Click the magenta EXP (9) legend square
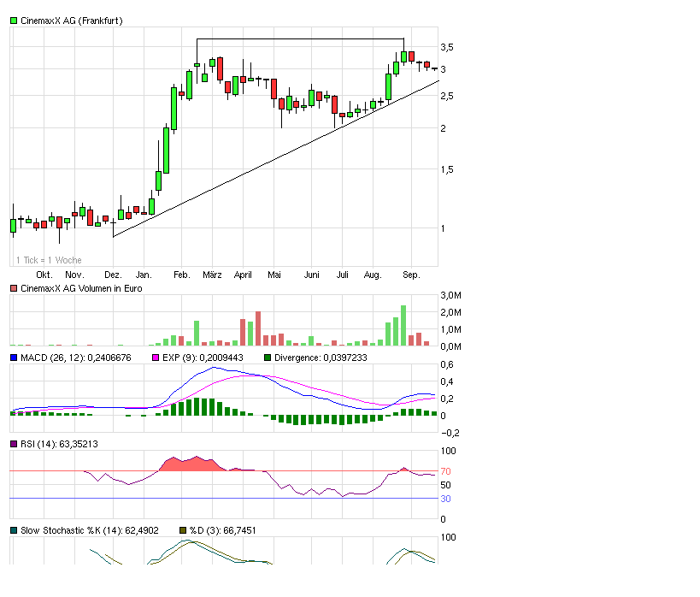The width and height of the screenshot is (700, 597). (x=156, y=358)
